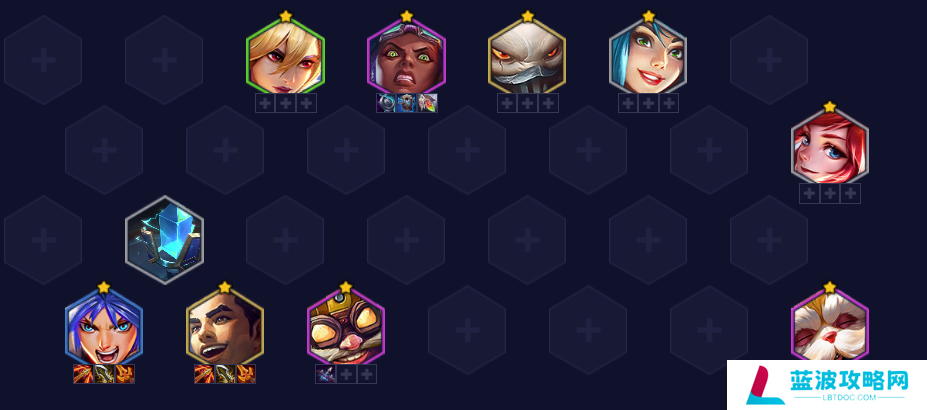Select the red-haired champion on the right

[x=829, y=147]
